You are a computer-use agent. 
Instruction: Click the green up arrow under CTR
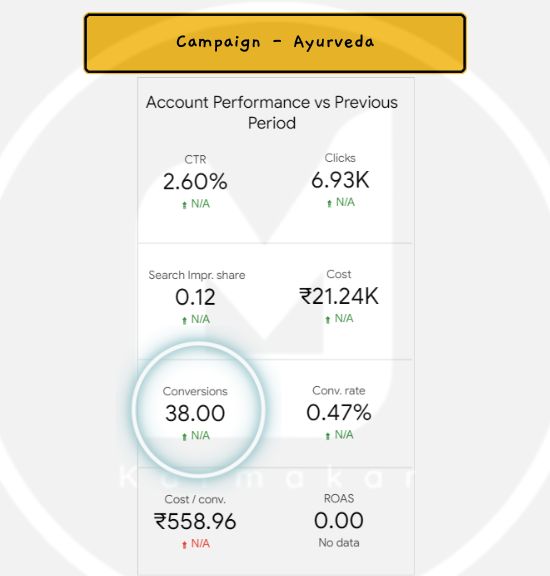click(x=184, y=205)
